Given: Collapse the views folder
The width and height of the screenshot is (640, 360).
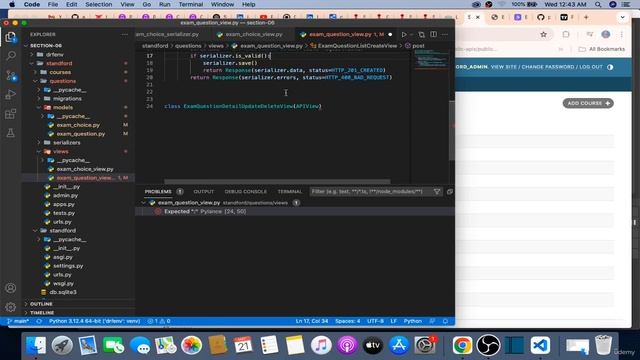Looking at the screenshot, I should (60, 151).
